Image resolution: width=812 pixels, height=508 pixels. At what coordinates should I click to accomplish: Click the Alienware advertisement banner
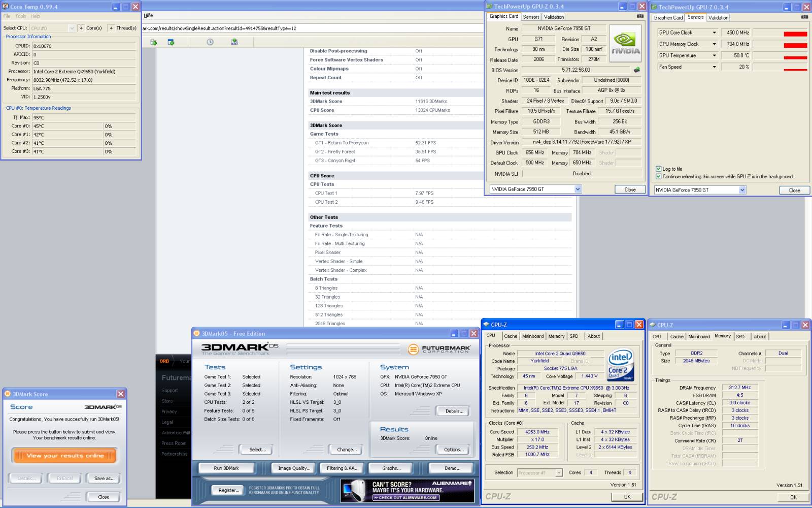point(408,491)
